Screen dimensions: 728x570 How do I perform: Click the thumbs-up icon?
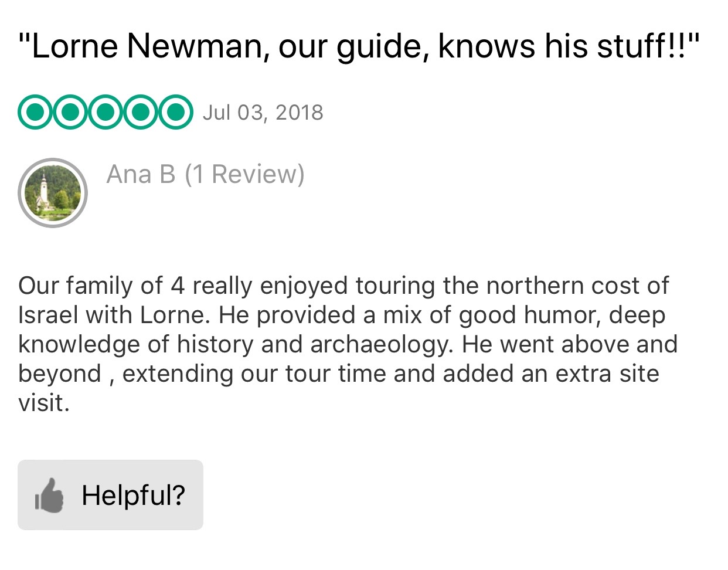pos(49,496)
